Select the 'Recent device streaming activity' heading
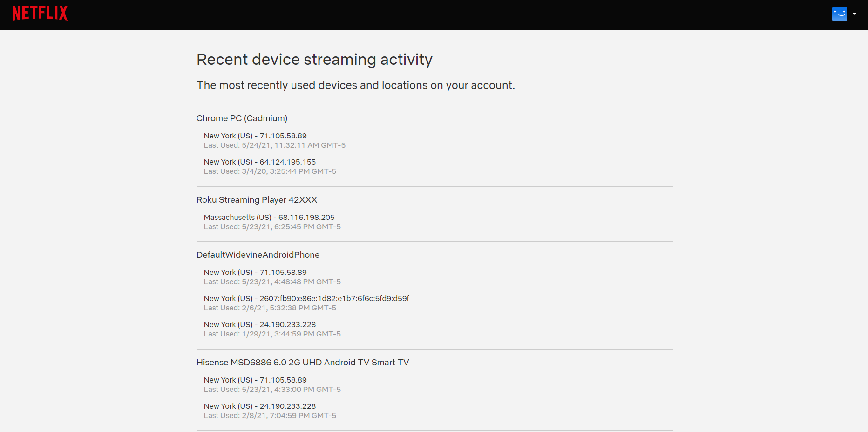 (314, 60)
